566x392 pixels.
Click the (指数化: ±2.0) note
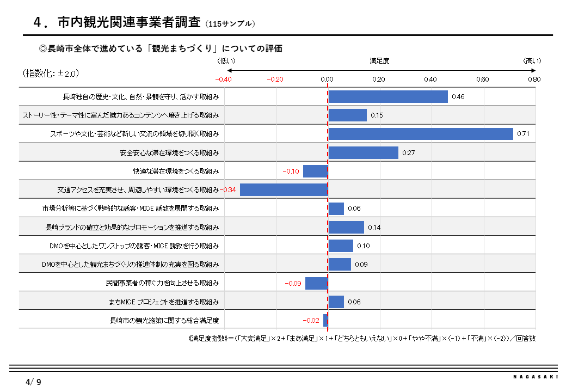tap(51, 73)
